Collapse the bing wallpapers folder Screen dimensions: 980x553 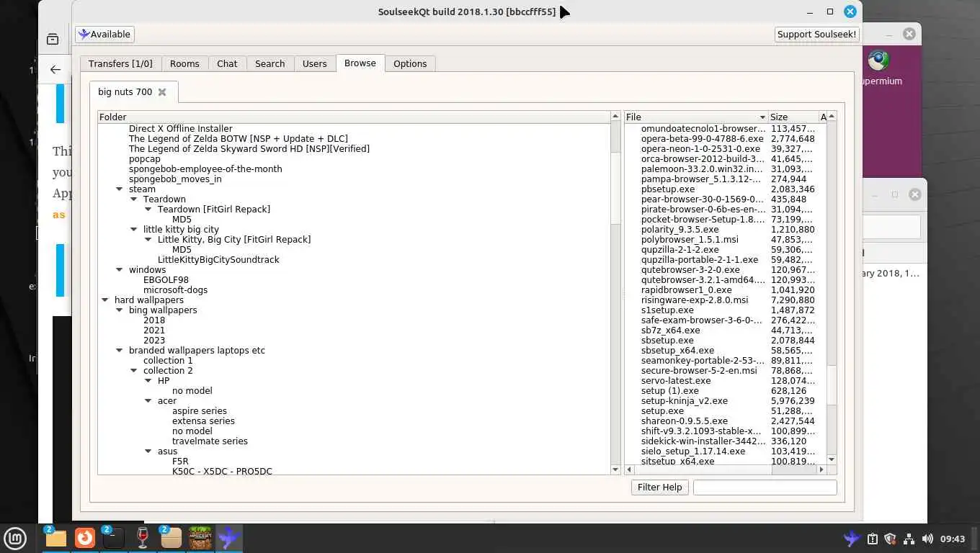click(x=120, y=310)
